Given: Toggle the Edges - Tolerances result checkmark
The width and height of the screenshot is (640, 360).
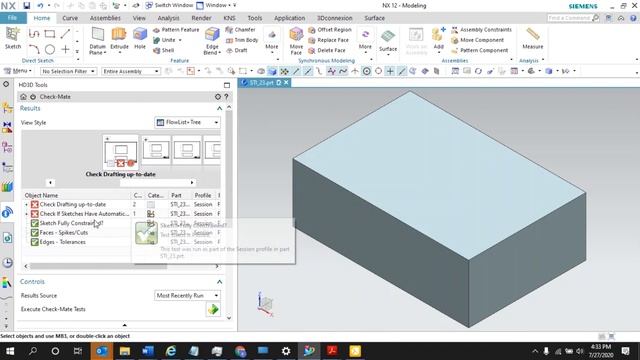Looking at the screenshot, I should [x=35, y=242].
